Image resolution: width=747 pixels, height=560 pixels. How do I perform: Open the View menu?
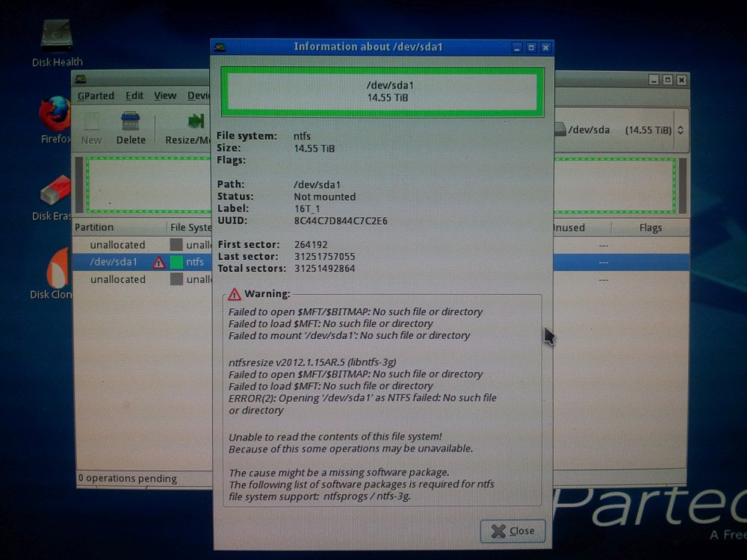point(165,96)
